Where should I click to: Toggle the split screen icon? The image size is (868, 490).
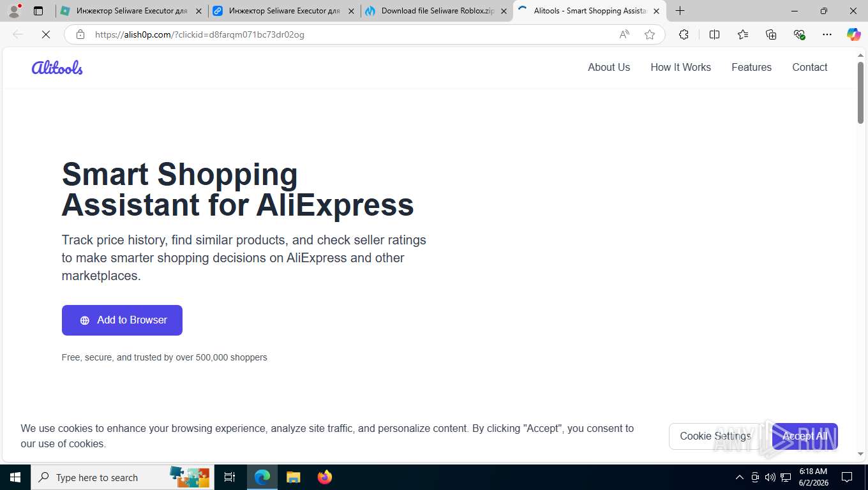coord(714,34)
